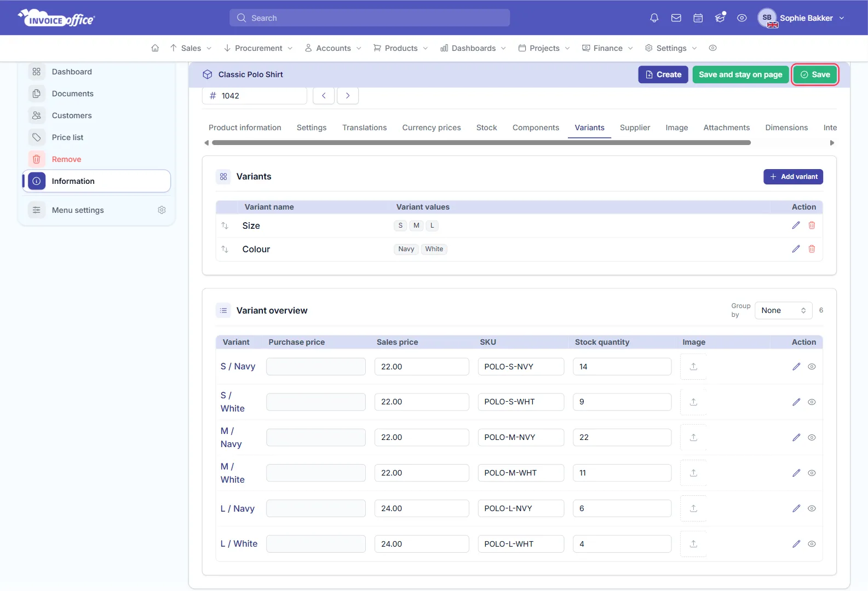Delete the Size variant with trash icon
Image resolution: width=868 pixels, height=591 pixels.
coord(812,225)
